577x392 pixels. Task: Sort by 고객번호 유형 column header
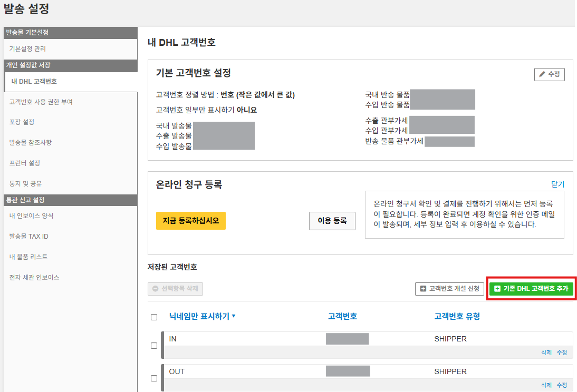(x=457, y=316)
